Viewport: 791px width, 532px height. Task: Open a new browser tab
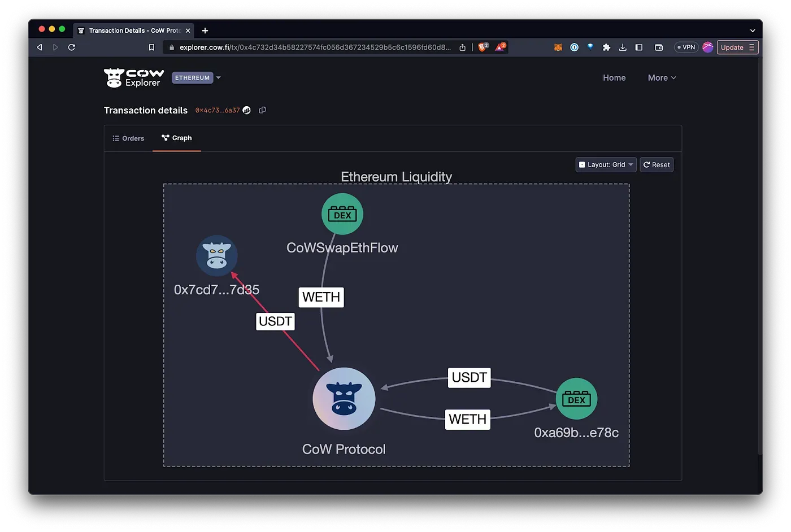coord(205,30)
